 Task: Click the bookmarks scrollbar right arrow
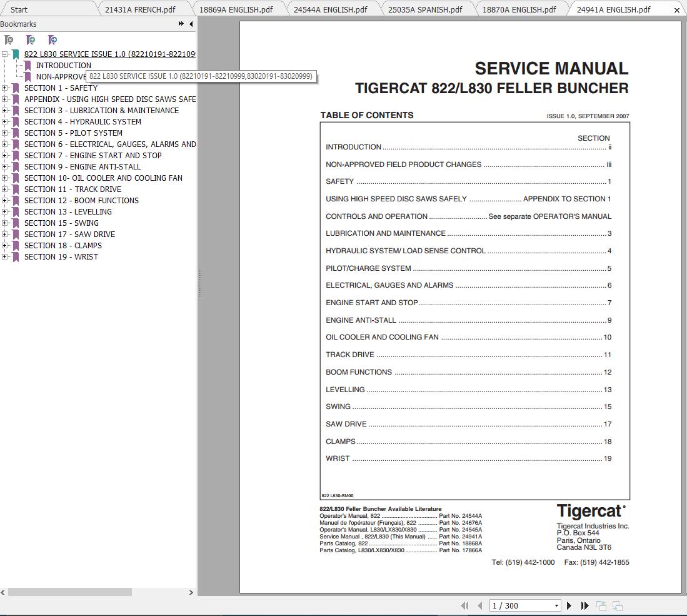[x=191, y=592]
